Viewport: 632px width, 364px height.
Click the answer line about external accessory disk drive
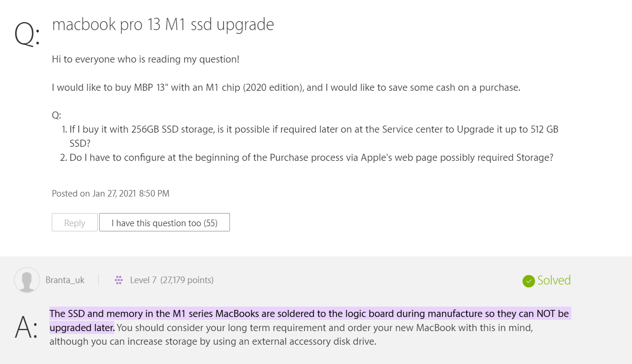pyautogui.click(x=213, y=341)
